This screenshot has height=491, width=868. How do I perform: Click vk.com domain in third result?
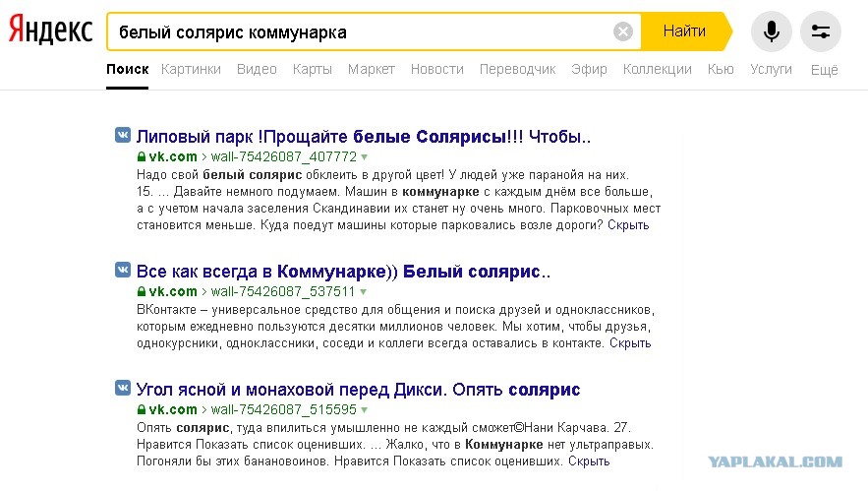pos(173,409)
